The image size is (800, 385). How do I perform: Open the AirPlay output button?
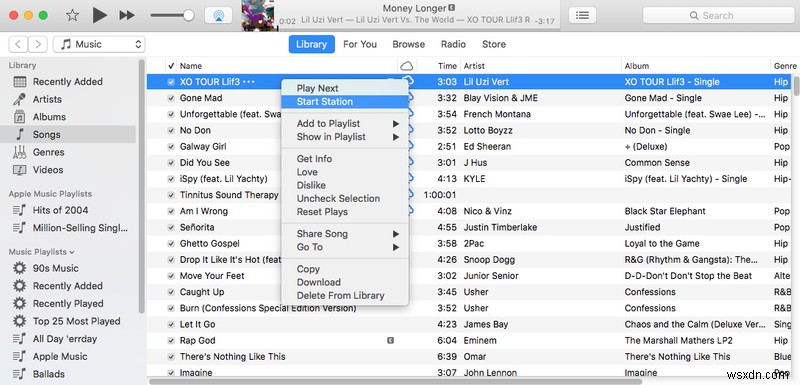click(218, 15)
